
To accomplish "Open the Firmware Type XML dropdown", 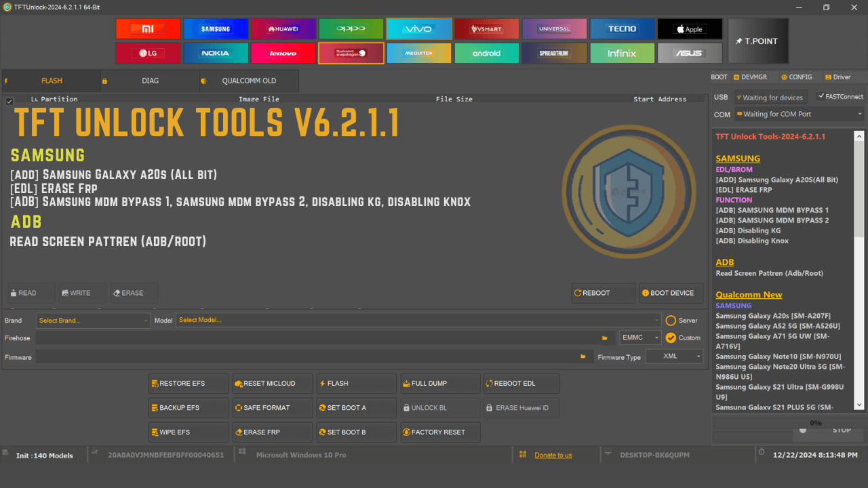I will tap(674, 357).
